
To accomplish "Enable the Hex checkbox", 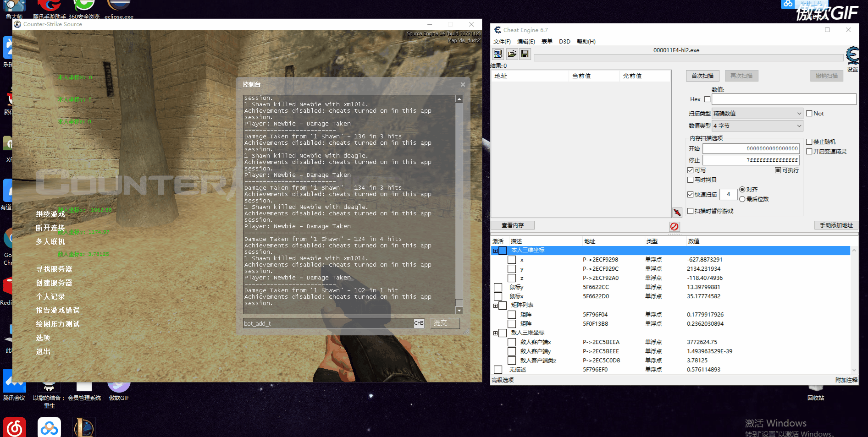I will point(707,99).
